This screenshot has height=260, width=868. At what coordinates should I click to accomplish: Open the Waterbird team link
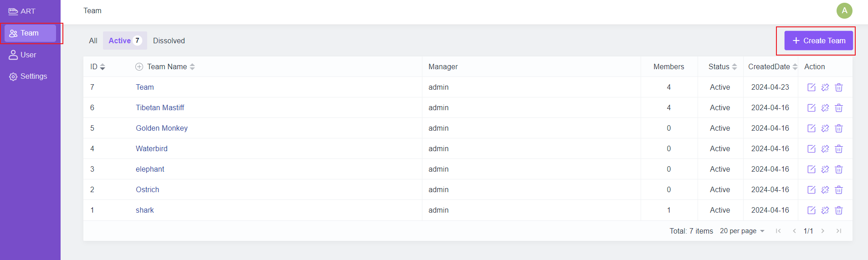click(152, 149)
